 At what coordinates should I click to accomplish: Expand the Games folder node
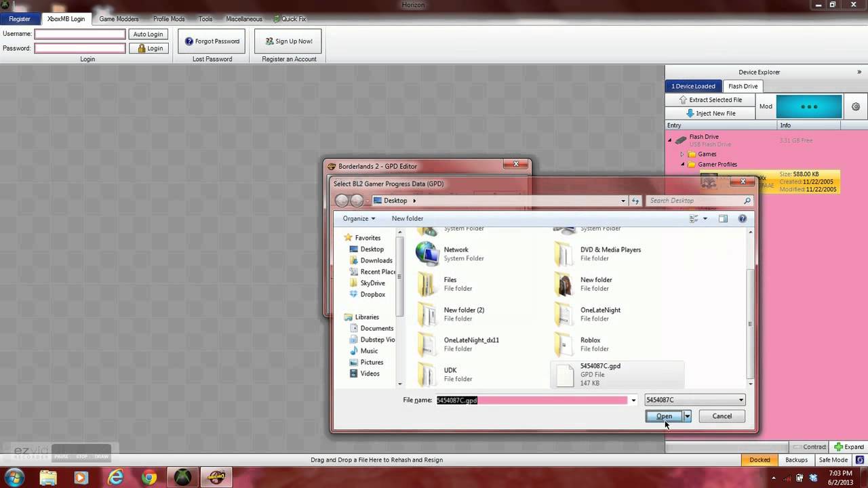(682, 155)
